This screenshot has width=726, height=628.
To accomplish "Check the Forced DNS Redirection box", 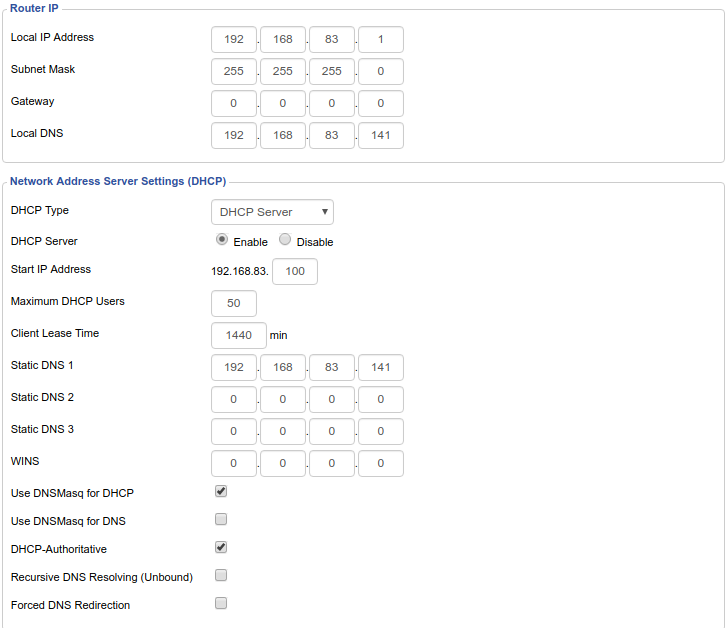I will tap(221, 604).
